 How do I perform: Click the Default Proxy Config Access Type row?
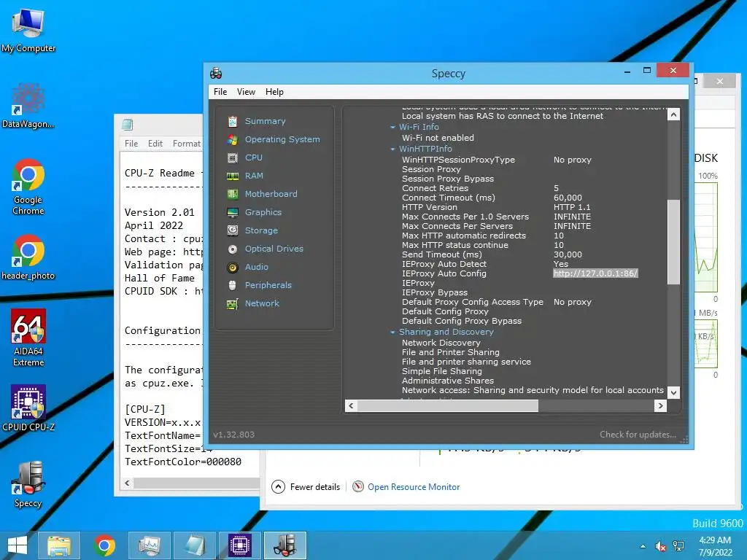click(497, 302)
